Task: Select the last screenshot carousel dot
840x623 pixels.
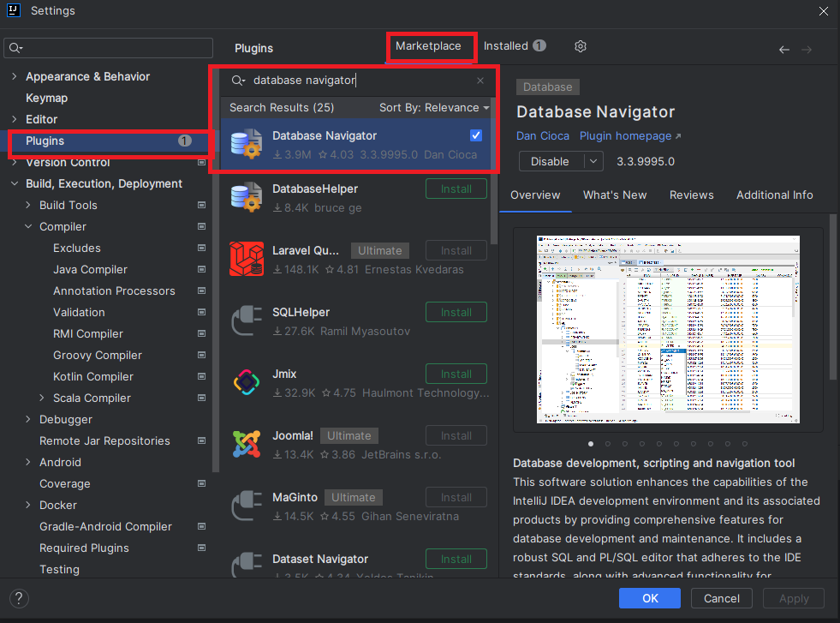Action: pyautogui.click(x=745, y=444)
